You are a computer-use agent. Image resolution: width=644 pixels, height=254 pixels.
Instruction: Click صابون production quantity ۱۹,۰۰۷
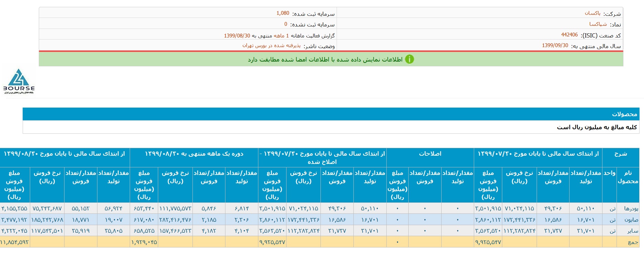[x=114, y=220]
